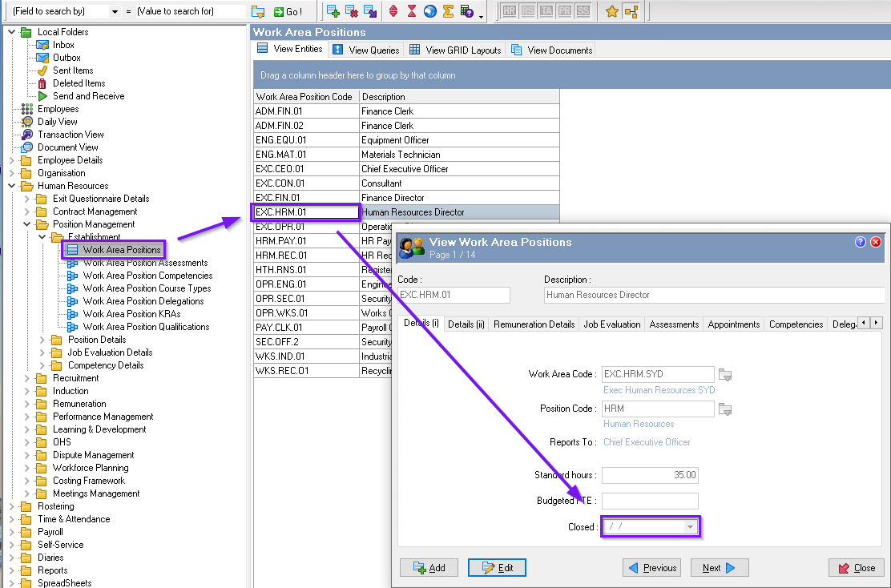This screenshot has height=588, width=891.
Task: Collapse the Human Resources folder
Action: [x=11, y=186]
